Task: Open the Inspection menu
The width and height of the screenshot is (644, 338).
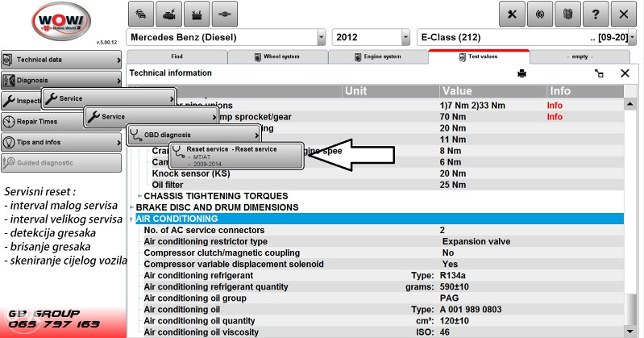Action: click(21, 101)
